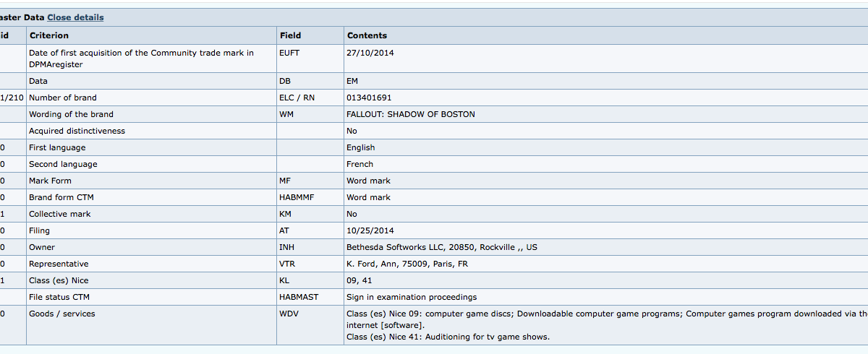This screenshot has width=868, height=354.
Task: Click the WDV field code
Action: (x=289, y=314)
